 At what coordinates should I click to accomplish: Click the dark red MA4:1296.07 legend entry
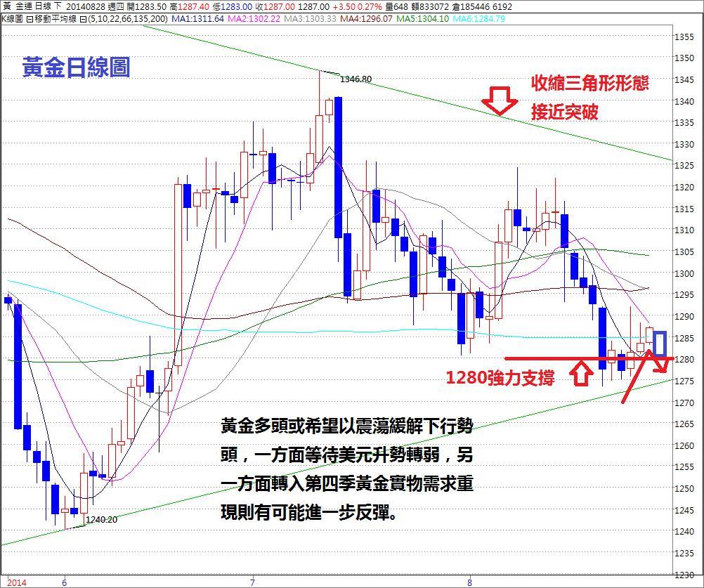(365, 18)
